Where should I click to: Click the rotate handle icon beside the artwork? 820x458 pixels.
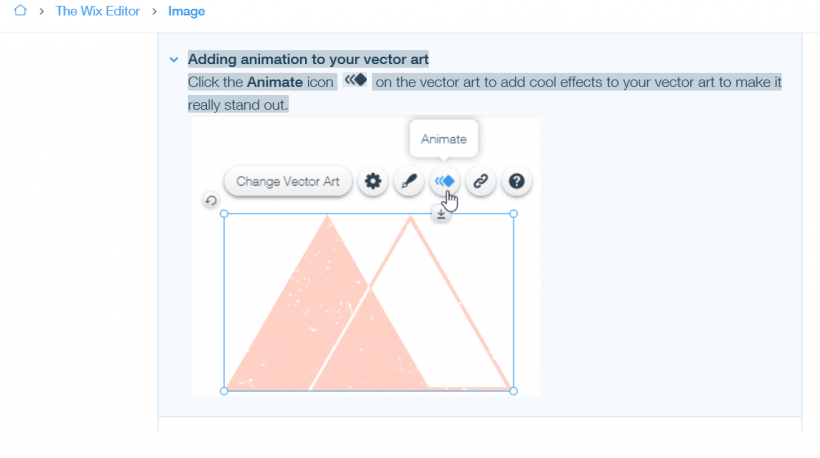[x=211, y=200]
